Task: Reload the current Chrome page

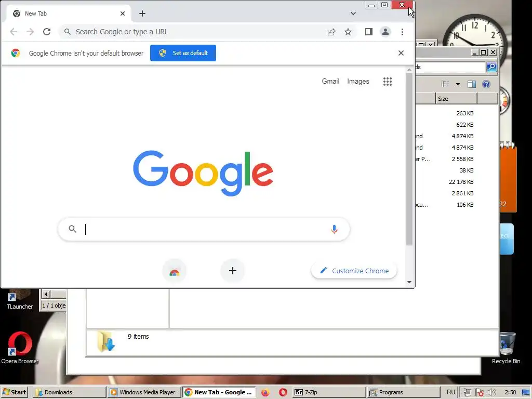Action: 47,32
